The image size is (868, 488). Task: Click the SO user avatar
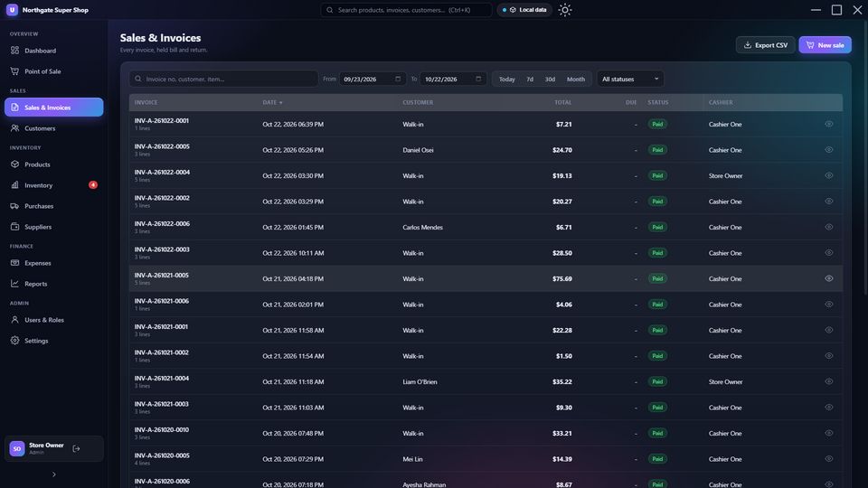pyautogui.click(x=17, y=449)
